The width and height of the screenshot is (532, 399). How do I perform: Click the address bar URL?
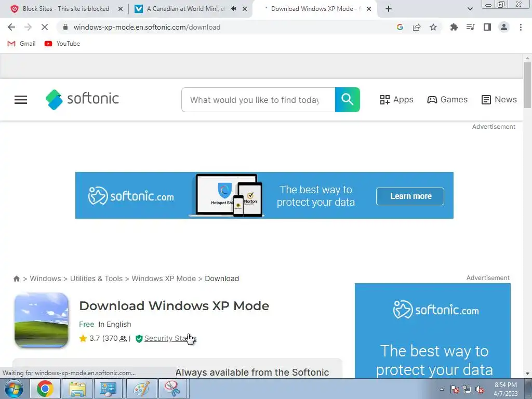(147, 27)
